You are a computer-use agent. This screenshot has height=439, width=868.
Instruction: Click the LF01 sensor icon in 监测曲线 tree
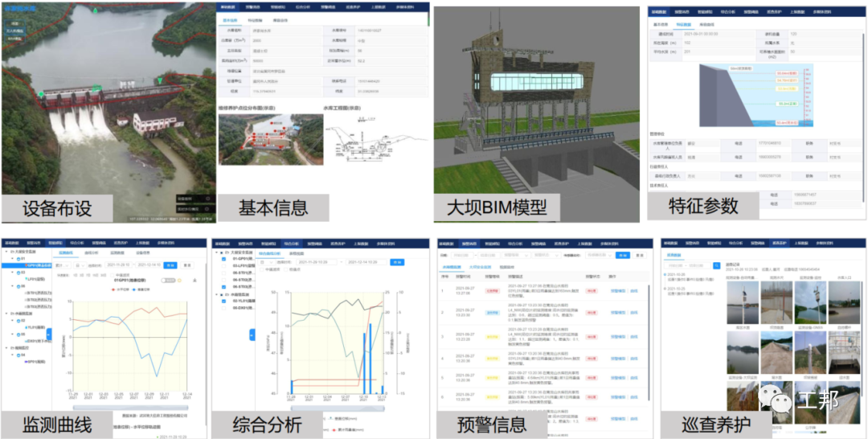click(26, 278)
